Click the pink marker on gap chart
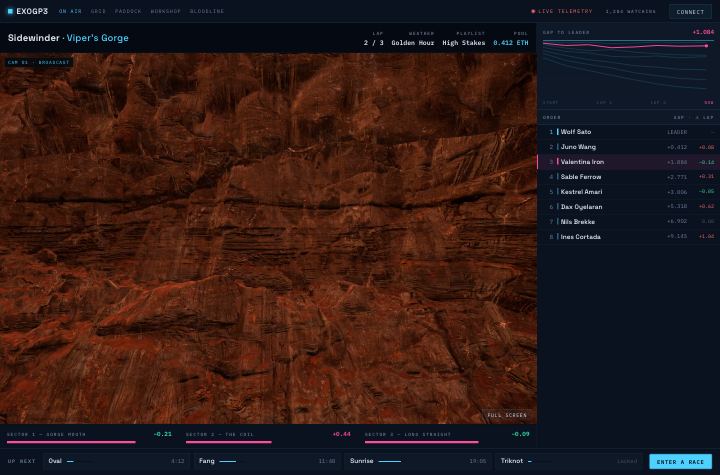Viewport: 720px width, 475px height. click(706, 46)
